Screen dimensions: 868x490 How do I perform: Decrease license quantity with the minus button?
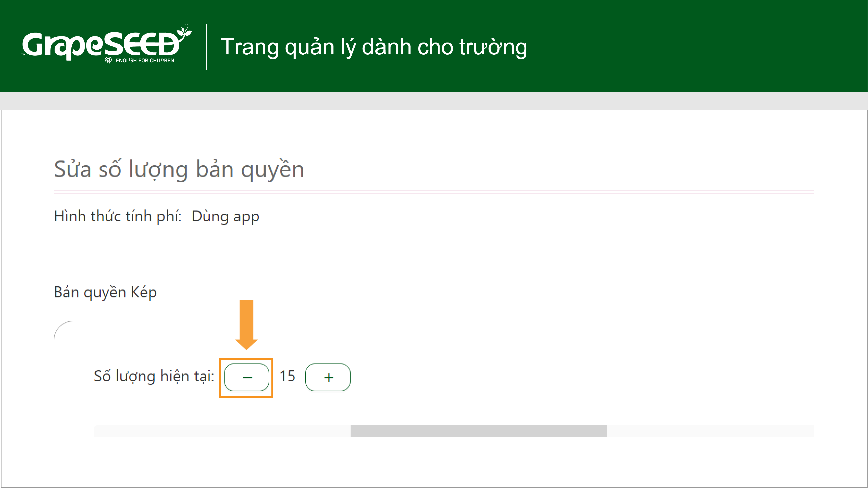pos(246,377)
